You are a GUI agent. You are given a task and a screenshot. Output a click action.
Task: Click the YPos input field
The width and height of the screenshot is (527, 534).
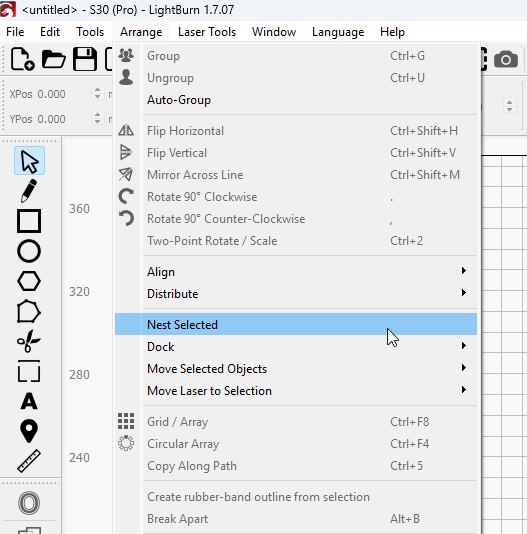click(x=63, y=119)
